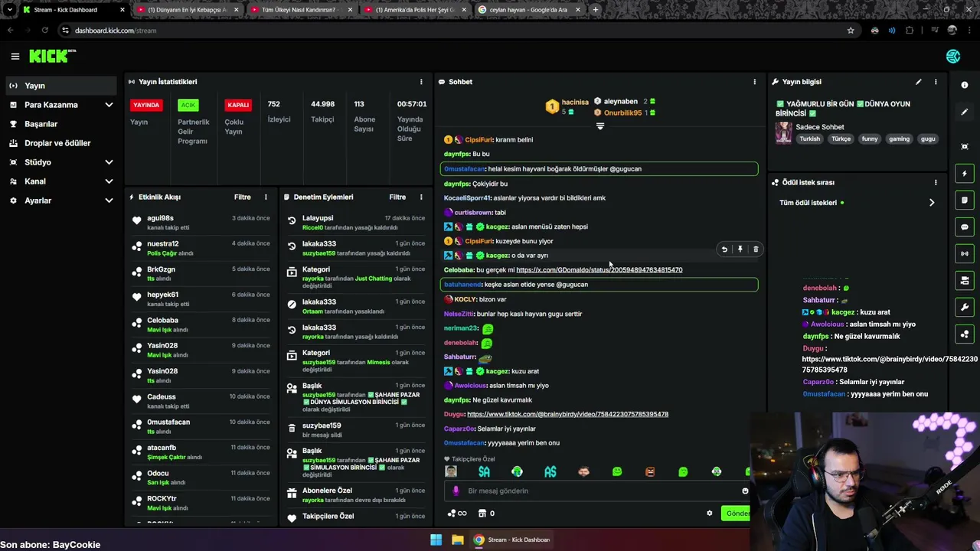
Task: Click the microphone icon in message box
Action: tap(456, 491)
